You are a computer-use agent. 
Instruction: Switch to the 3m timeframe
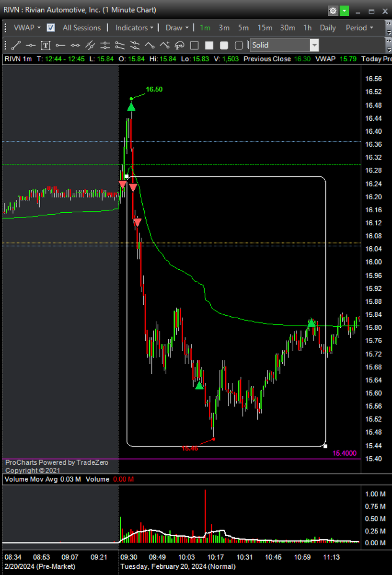click(x=224, y=28)
